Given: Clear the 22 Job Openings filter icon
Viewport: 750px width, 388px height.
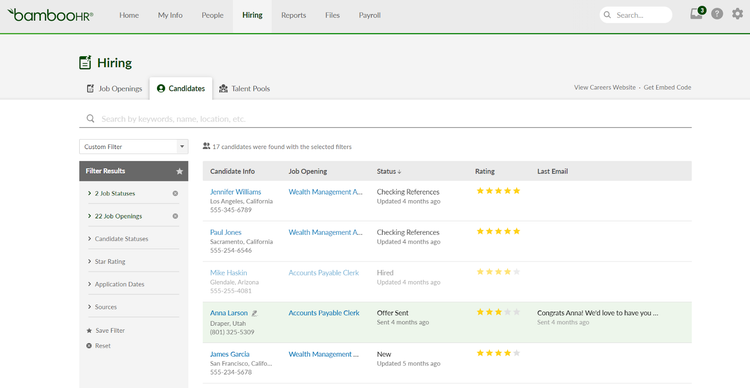Looking at the screenshot, I should click(175, 216).
